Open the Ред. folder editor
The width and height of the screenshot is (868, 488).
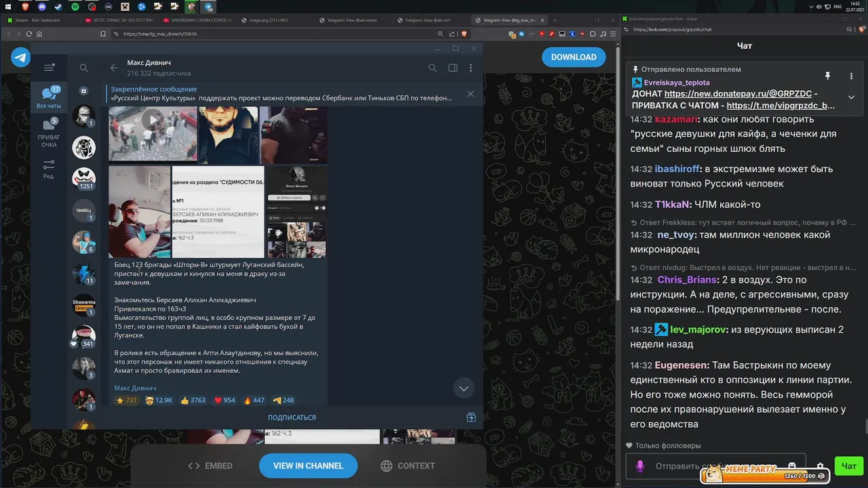(x=49, y=169)
